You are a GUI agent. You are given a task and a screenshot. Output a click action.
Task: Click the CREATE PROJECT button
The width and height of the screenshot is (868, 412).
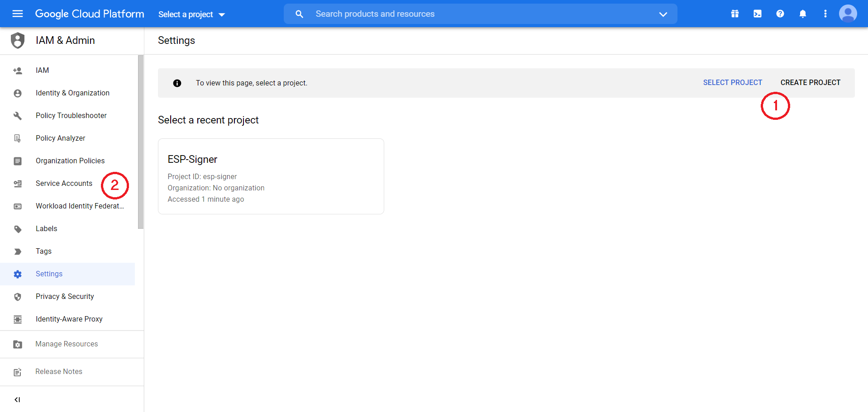pos(810,83)
